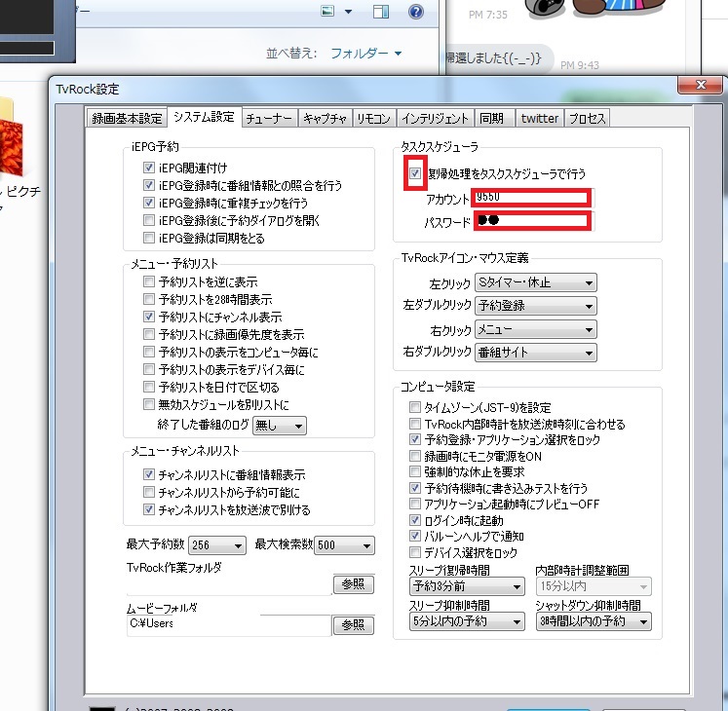
Task: Switch to the チューナー tab
Action: pyautogui.click(x=269, y=119)
